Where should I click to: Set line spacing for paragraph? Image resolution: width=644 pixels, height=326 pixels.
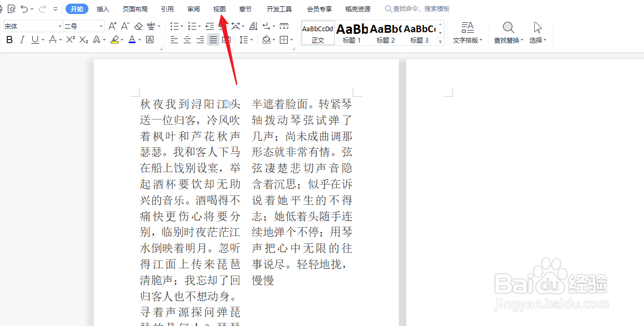click(x=243, y=40)
